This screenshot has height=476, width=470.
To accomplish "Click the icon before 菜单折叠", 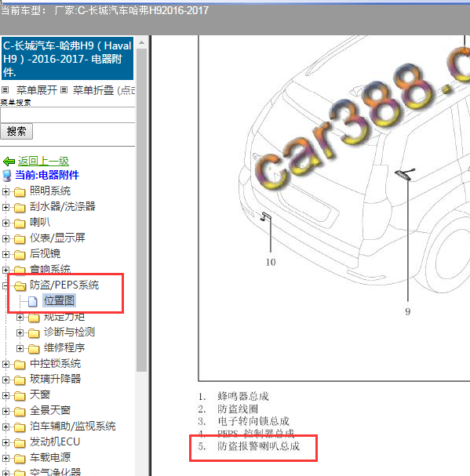I will [x=64, y=90].
